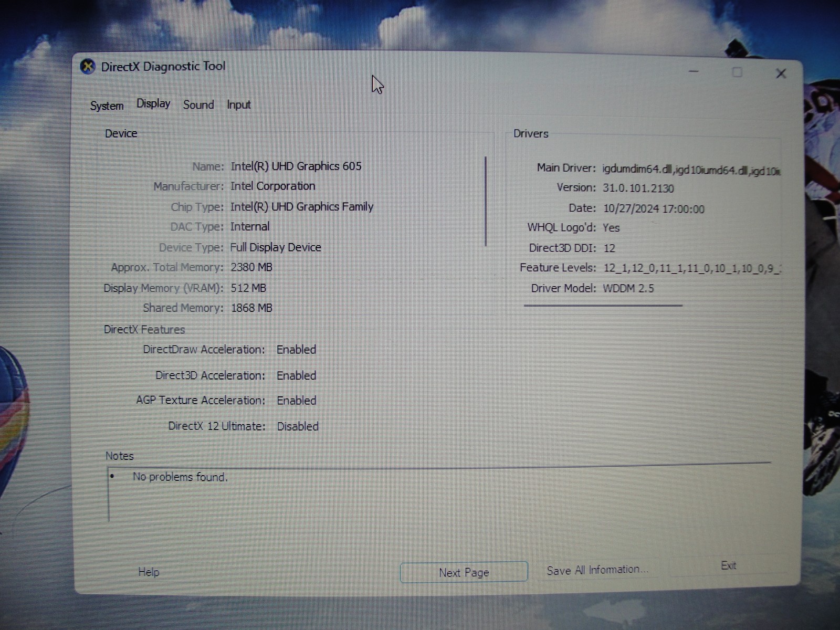Switch to the System tab
The height and width of the screenshot is (630, 840).
tap(107, 106)
